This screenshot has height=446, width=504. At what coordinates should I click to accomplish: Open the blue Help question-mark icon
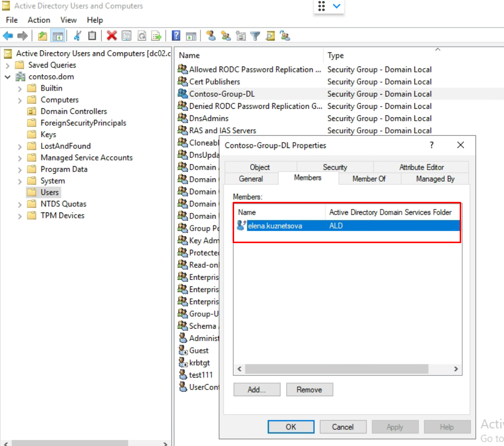176,36
